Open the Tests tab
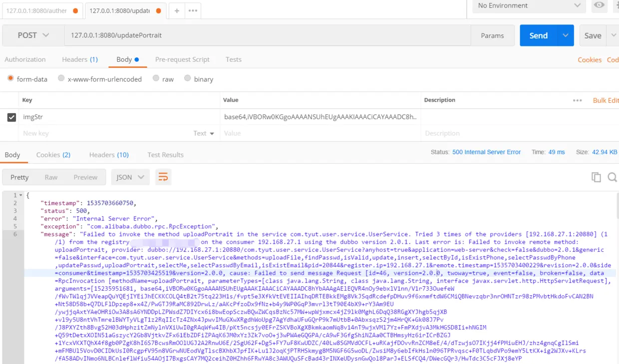 [x=233, y=59]
